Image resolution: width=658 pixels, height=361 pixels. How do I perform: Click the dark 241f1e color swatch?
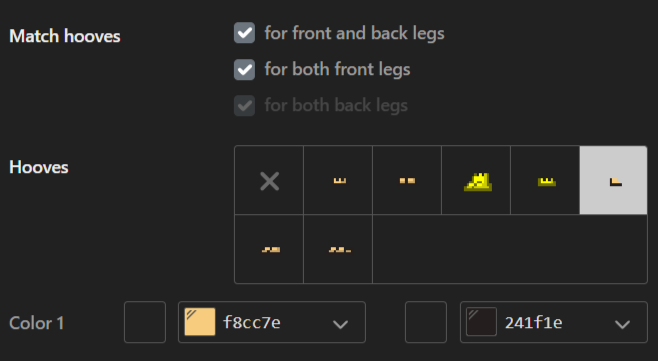(x=481, y=322)
